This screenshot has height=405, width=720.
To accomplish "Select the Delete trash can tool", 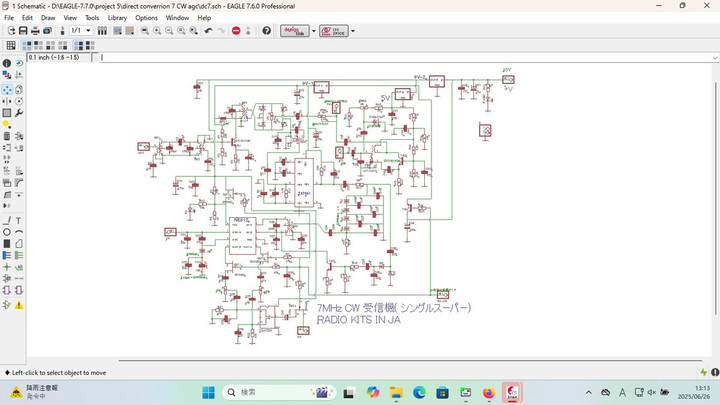I will tap(6, 136).
